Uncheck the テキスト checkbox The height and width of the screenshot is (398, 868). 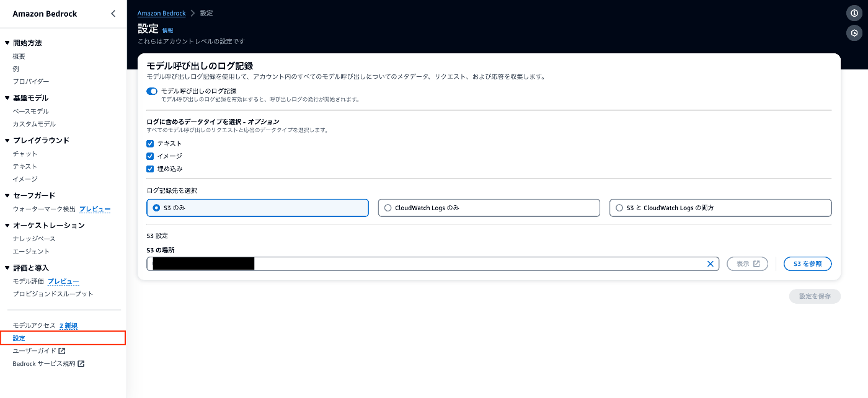click(x=150, y=143)
